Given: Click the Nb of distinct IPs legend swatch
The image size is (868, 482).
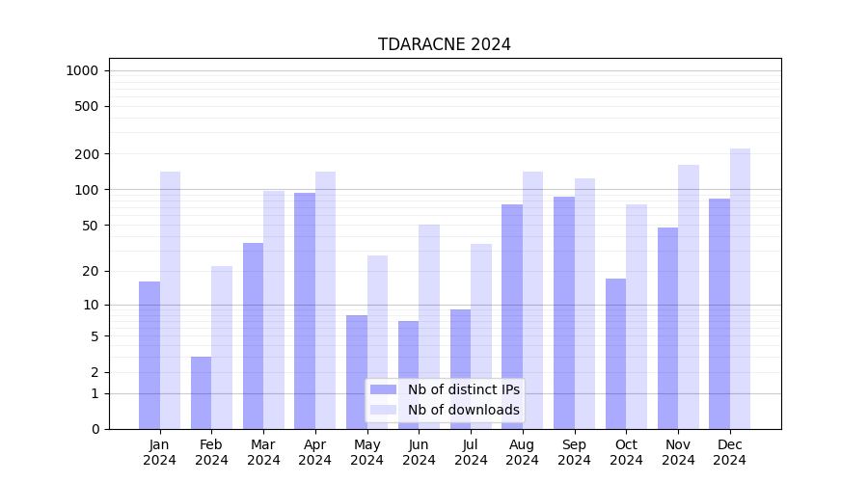Looking at the screenshot, I should (383, 389).
